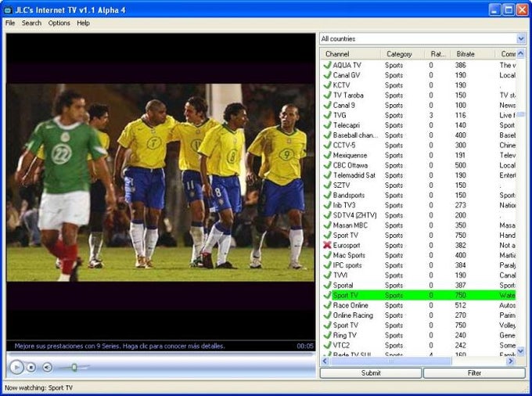The width and height of the screenshot is (532, 396).
Task: Open the File menu
Action: coord(10,23)
